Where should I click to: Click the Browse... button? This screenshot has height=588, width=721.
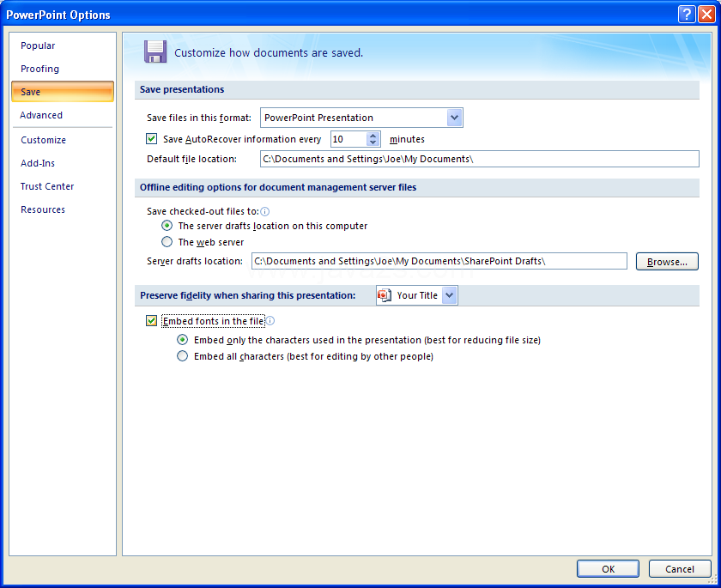667,261
